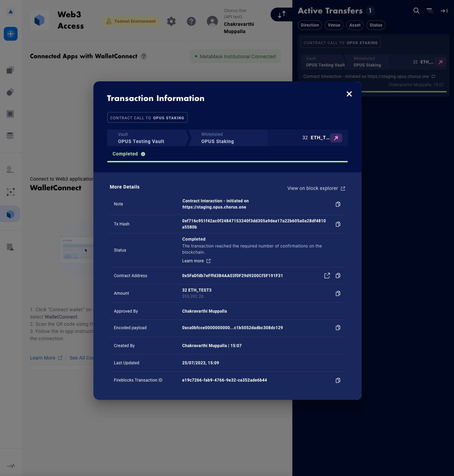Viewport: 454px width, 476px height.
Task: Click the Last Updated date 25/07/2023, 15:09
Action: 201,363
